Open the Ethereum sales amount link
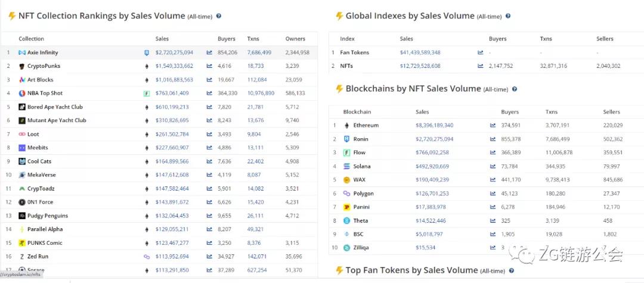 [434, 126]
